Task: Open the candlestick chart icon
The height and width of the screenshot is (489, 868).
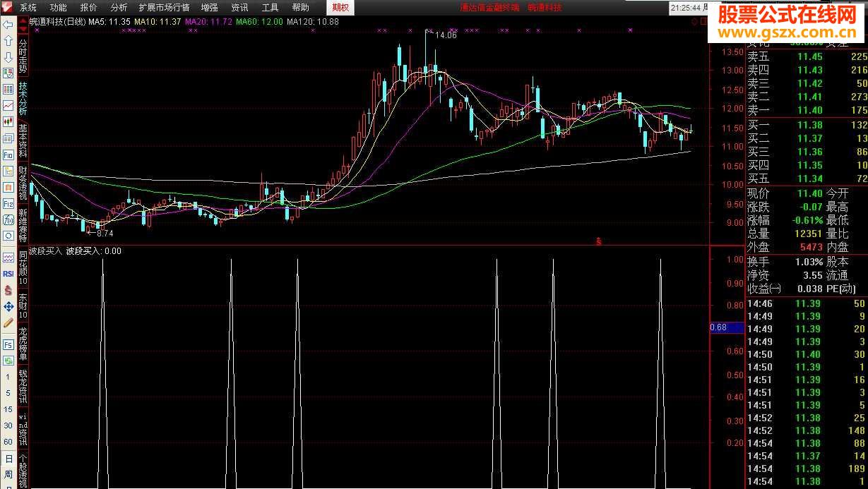Action: pyautogui.click(x=8, y=122)
